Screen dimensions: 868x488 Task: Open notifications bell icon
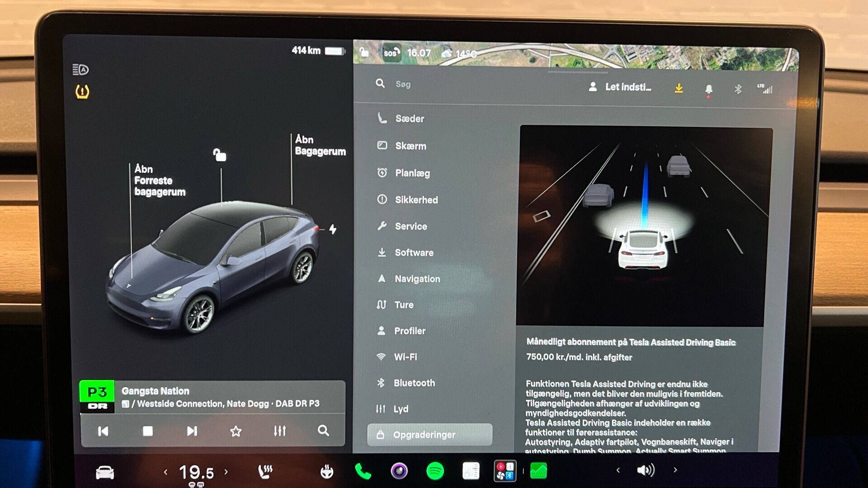pos(708,89)
